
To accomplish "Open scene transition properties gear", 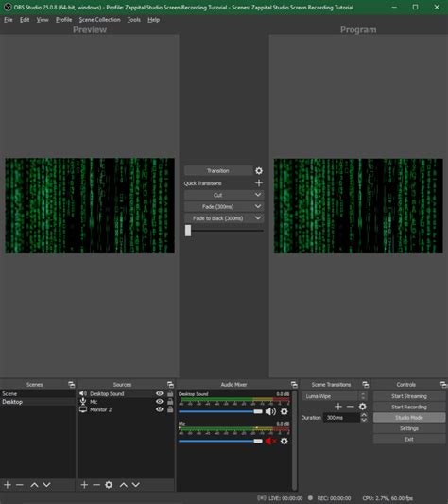I will [363, 407].
